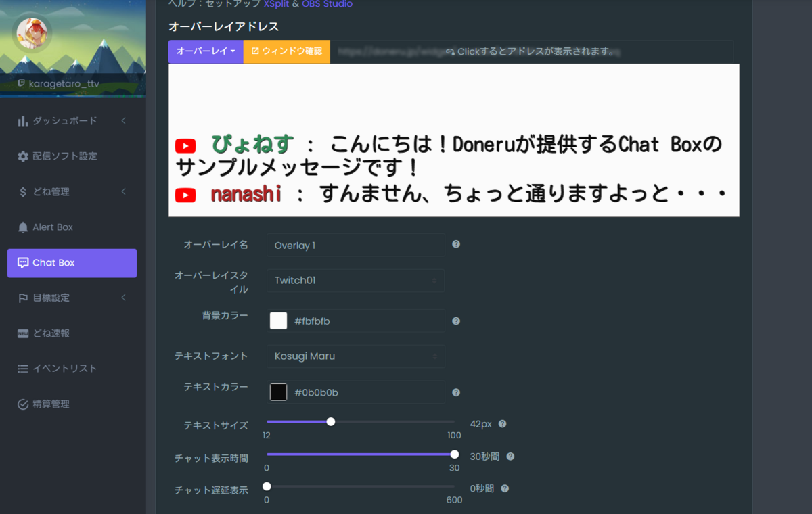Viewport: 812px width, 514px height.
Task: Open the オーバーレイスタイル Twitch01 dropdown
Action: click(x=356, y=281)
